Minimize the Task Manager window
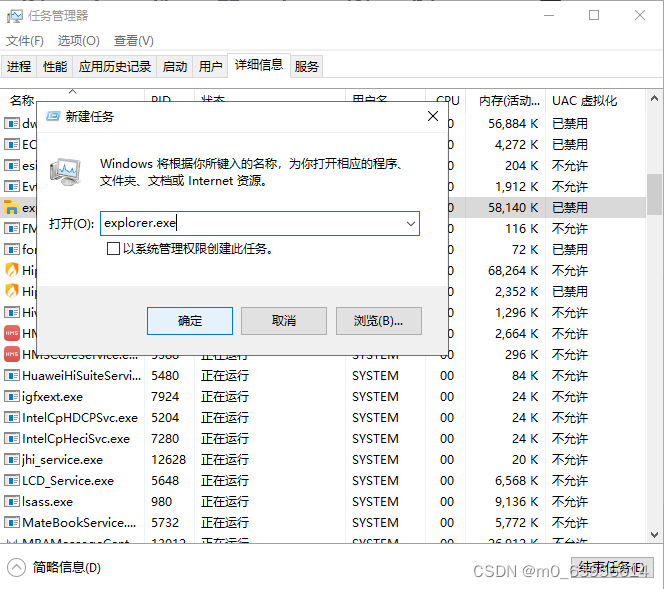Screen dimensions: 664x589 pos(549,15)
